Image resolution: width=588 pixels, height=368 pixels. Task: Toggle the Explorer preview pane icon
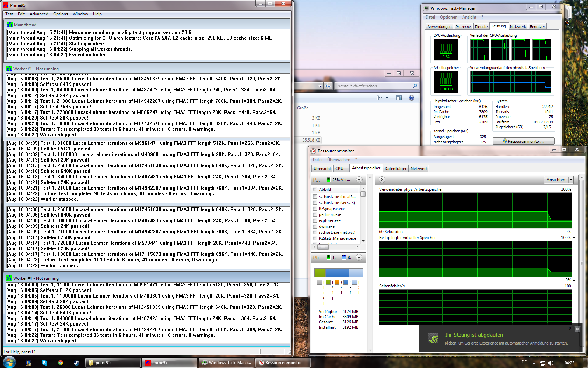(x=399, y=98)
